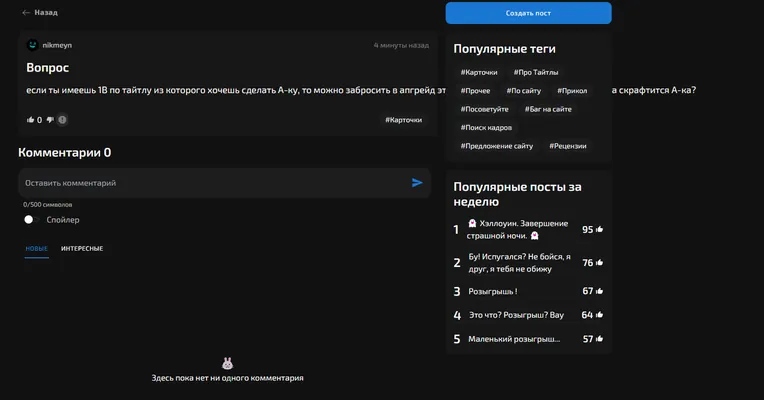Screen dimensions: 764x400
Task: Select the #По сайту tag
Action: coord(524,91)
